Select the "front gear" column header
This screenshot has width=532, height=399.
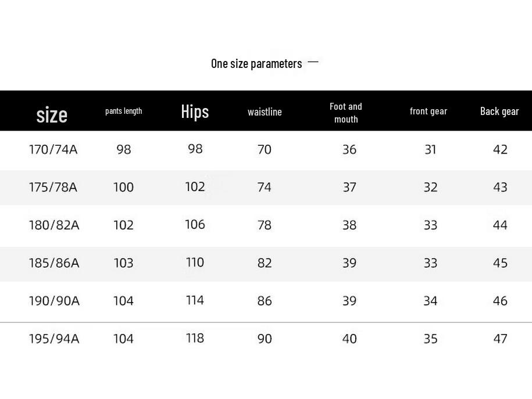[429, 111]
